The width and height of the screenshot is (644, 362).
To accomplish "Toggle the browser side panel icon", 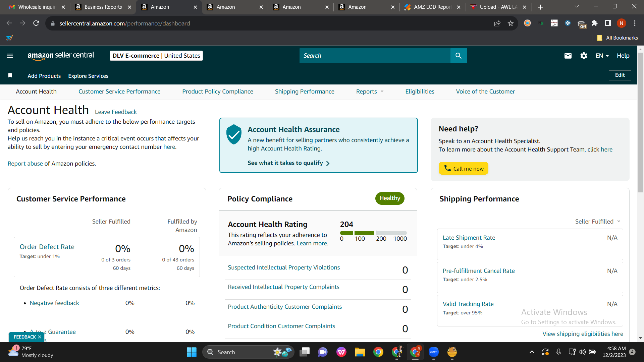I will coord(608,23).
